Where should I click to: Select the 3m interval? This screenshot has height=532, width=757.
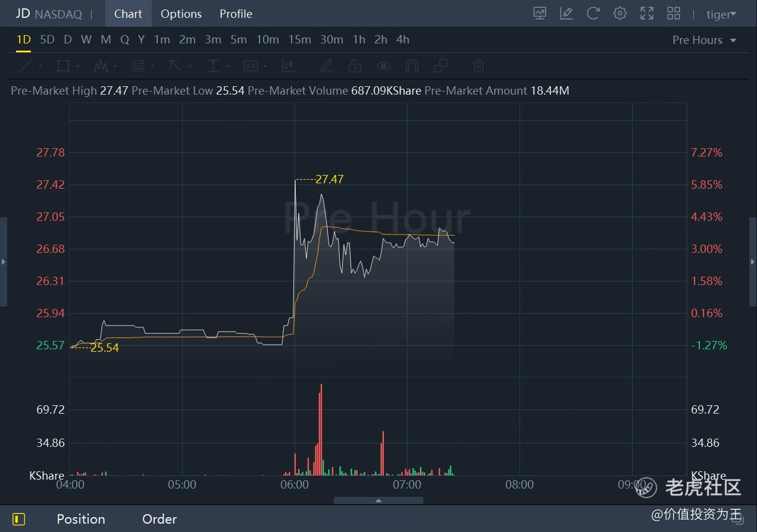click(x=213, y=39)
